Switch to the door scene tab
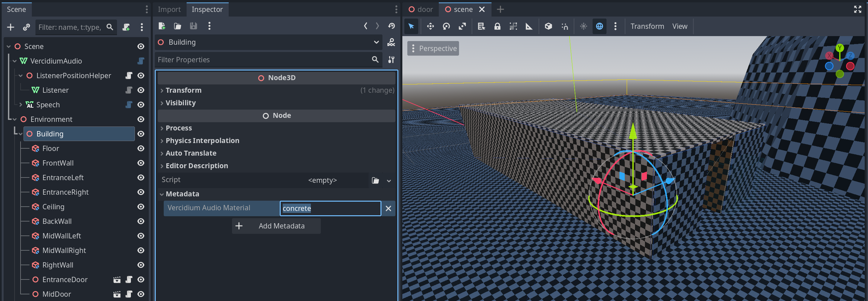The height and width of the screenshot is (301, 868). pyautogui.click(x=421, y=9)
